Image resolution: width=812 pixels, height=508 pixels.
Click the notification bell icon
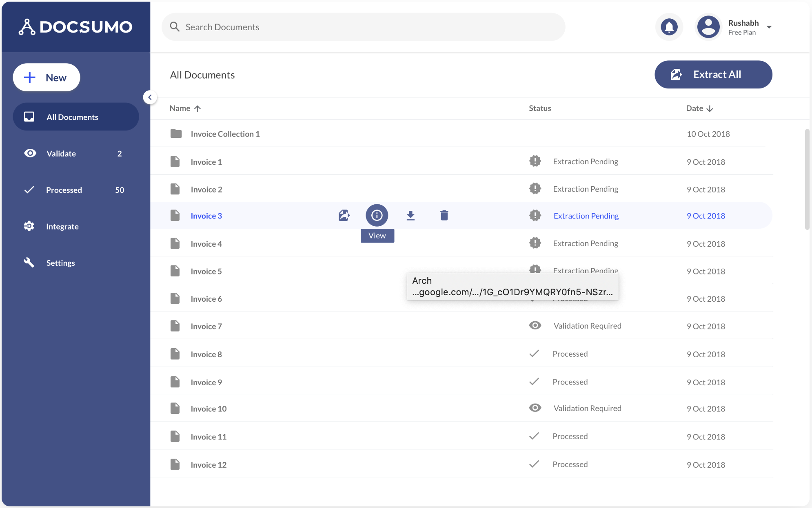669,27
